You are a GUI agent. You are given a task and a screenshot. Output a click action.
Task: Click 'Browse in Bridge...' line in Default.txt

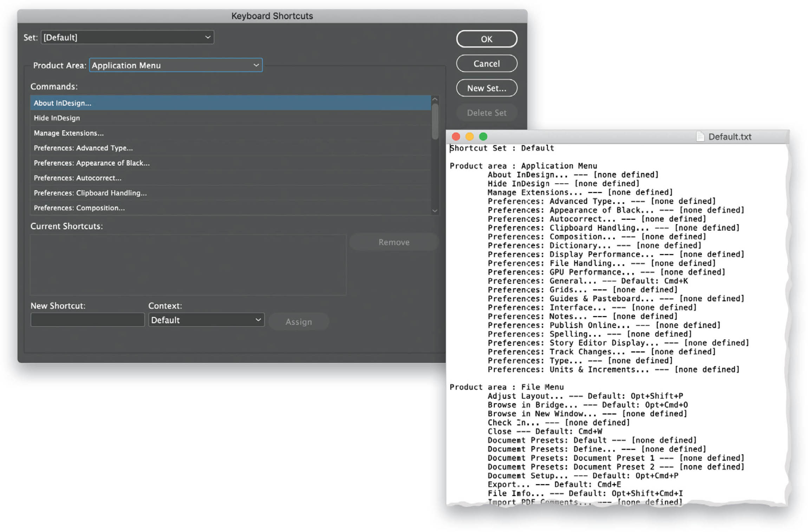pos(588,405)
